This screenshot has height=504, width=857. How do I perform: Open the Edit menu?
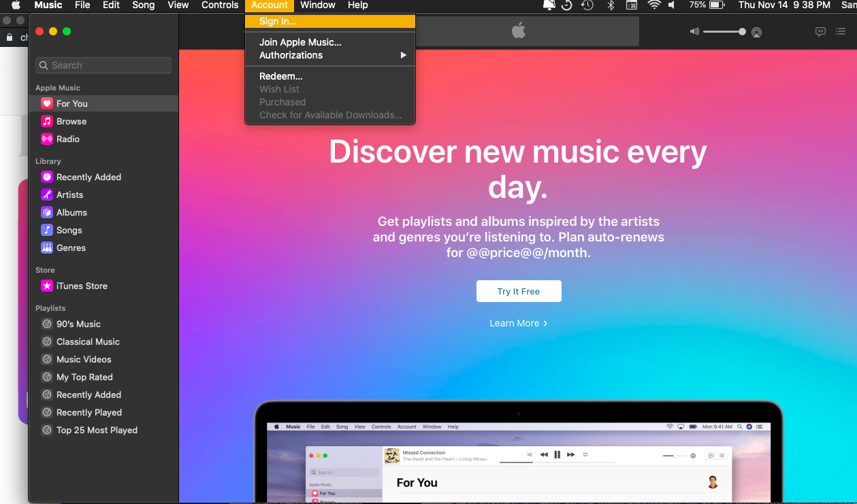[x=111, y=5]
